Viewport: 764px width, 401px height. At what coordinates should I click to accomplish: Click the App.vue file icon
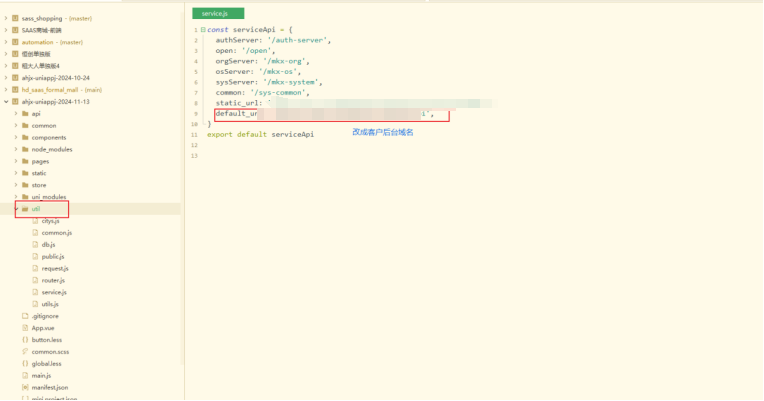coord(25,328)
